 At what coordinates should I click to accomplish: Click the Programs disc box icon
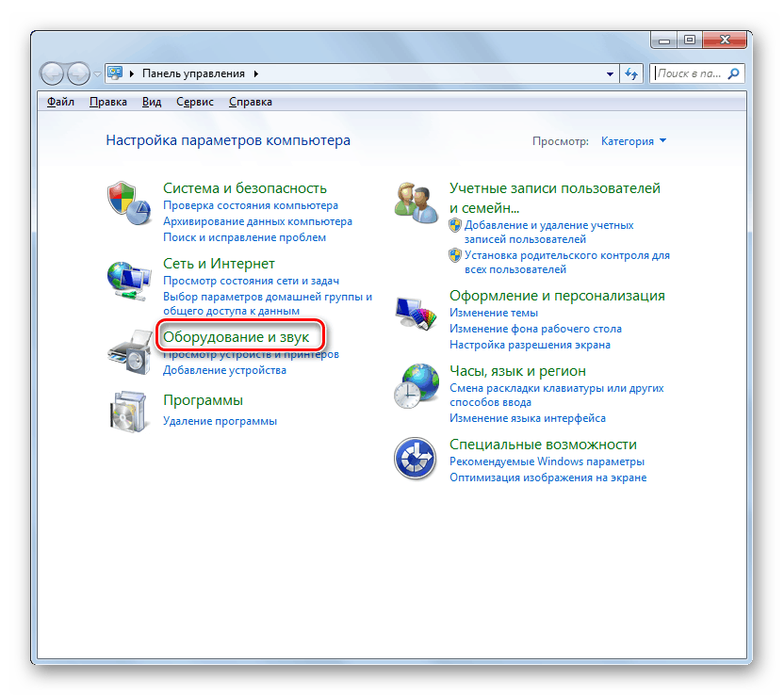(129, 412)
